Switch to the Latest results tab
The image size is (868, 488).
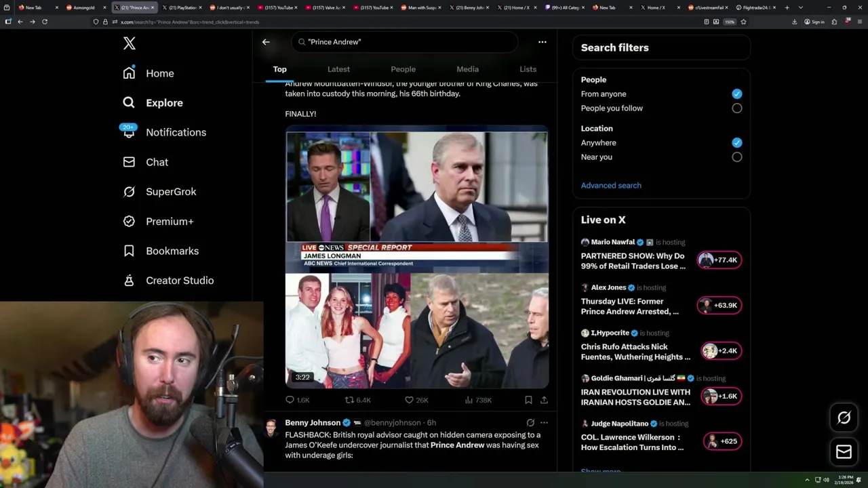[x=338, y=69]
